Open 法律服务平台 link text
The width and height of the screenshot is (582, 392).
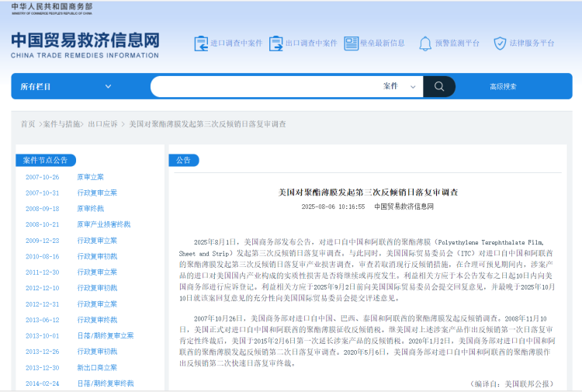point(532,43)
